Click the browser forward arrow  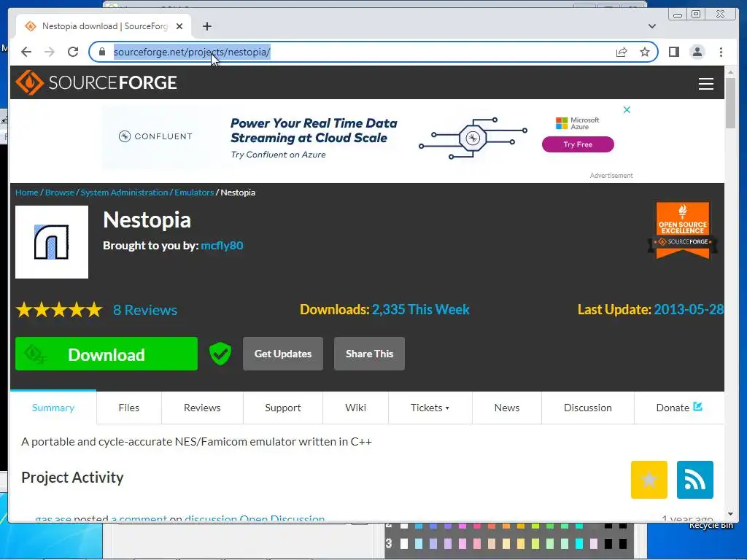click(50, 52)
